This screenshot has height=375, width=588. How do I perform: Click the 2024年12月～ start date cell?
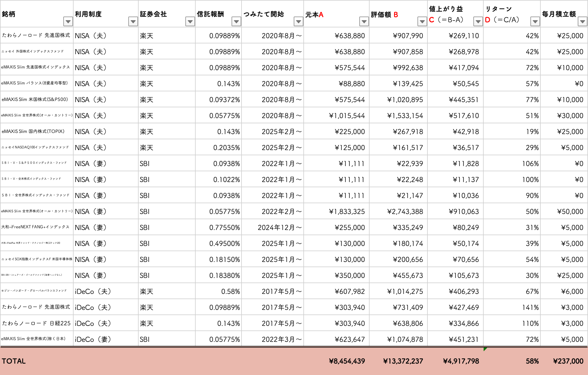[x=279, y=227]
